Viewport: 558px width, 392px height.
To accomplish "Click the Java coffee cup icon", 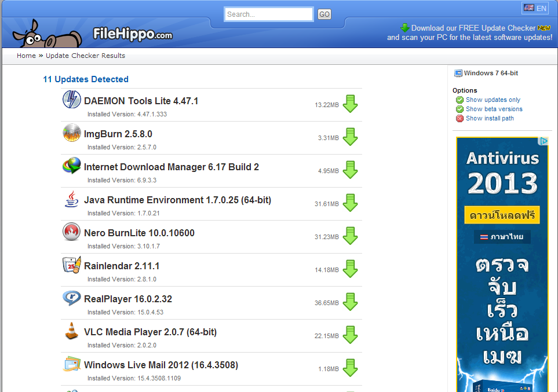I will (x=71, y=199).
